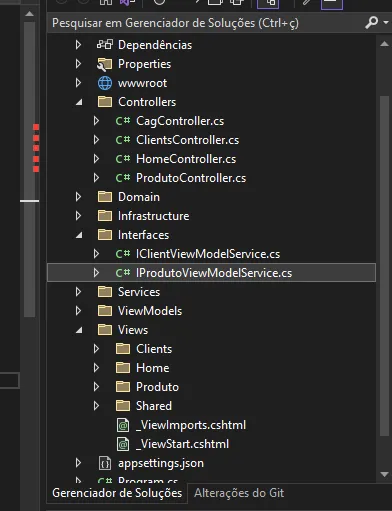Collapse the Controllers folder
Image resolution: width=392 pixels, height=511 pixels.
79,102
